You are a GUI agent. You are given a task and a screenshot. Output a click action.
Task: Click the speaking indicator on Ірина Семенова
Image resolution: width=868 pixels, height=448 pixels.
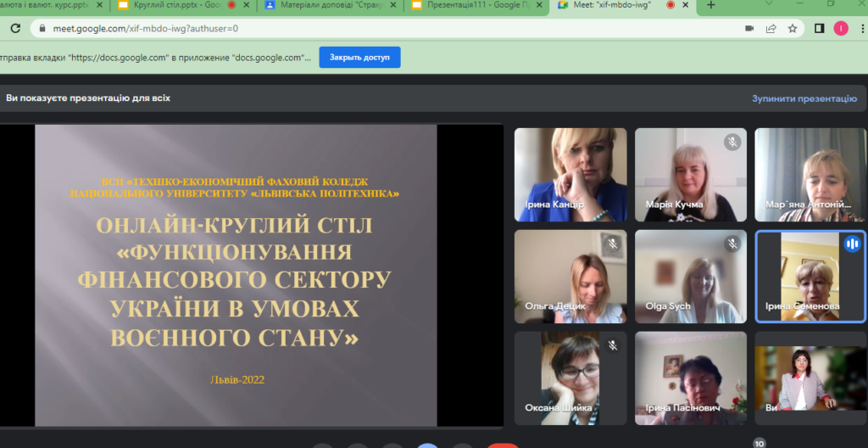pos(853,244)
